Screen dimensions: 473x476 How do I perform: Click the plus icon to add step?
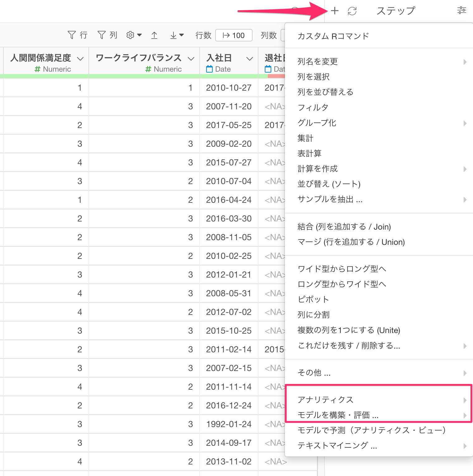335,11
